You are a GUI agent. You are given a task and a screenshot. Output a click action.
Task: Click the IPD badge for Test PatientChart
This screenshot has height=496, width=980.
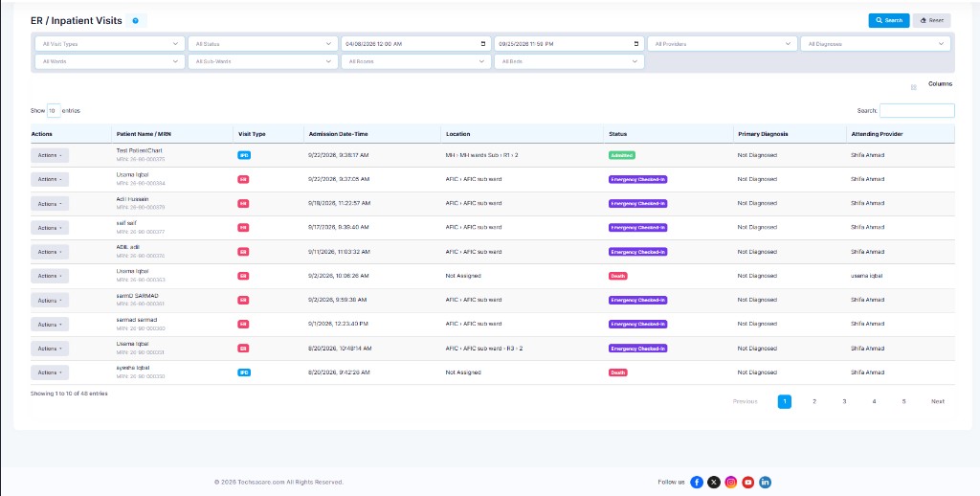244,155
